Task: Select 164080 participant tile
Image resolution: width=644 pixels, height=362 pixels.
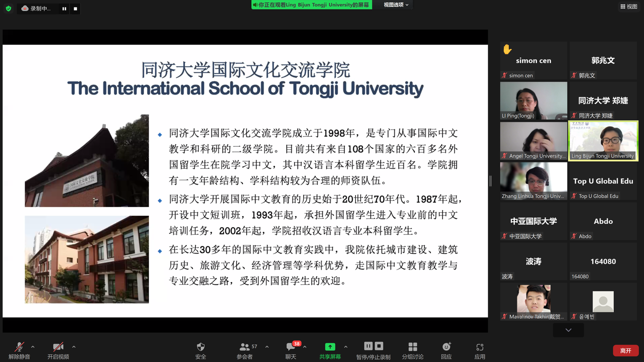Action: tap(603, 261)
